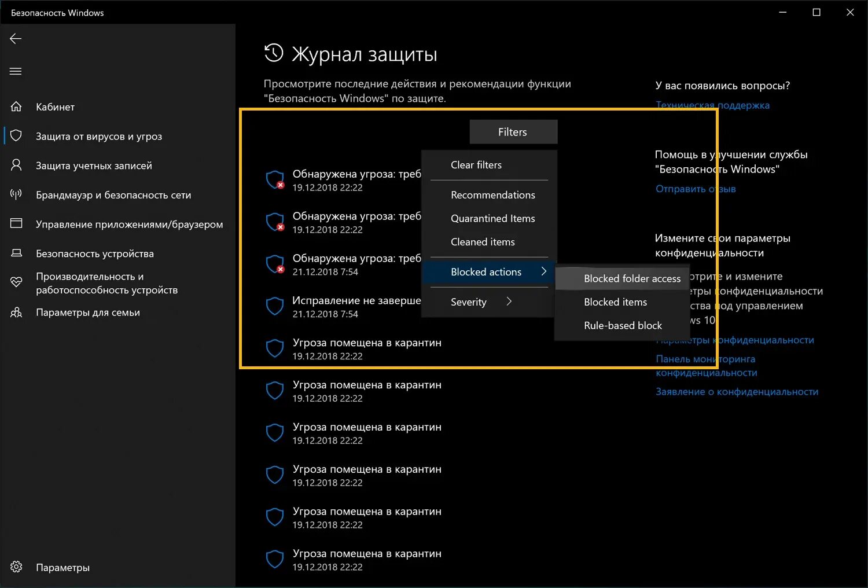Image resolution: width=868 pixels, height=588 pixels.
Task: Open Брандмауэр и безопасность сети section
Action: pos(113,195)
